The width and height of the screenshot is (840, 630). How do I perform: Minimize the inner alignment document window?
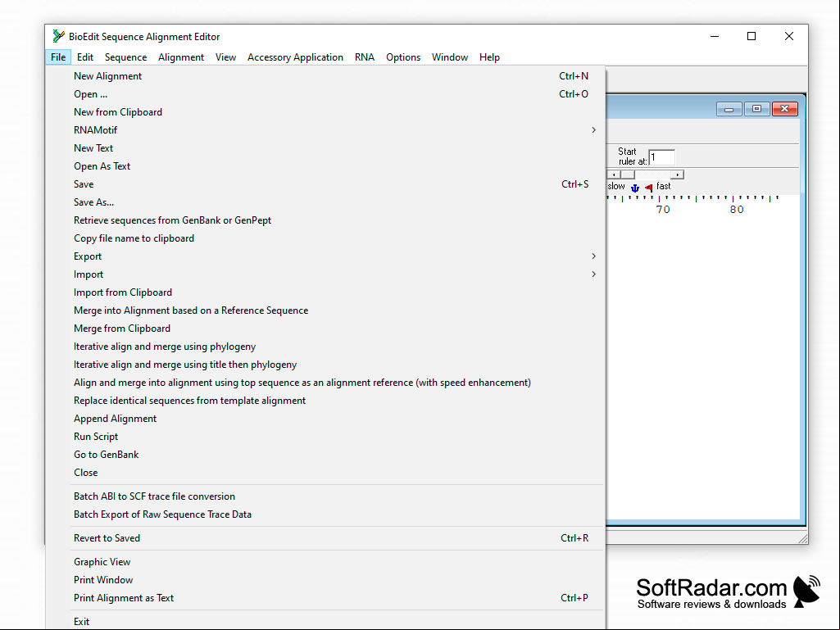pos(729,109)
